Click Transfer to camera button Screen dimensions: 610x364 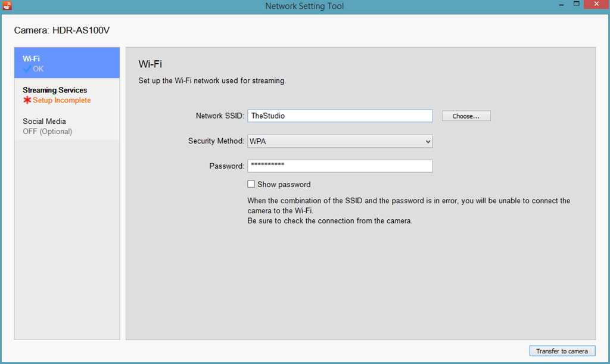coord(562,351)
